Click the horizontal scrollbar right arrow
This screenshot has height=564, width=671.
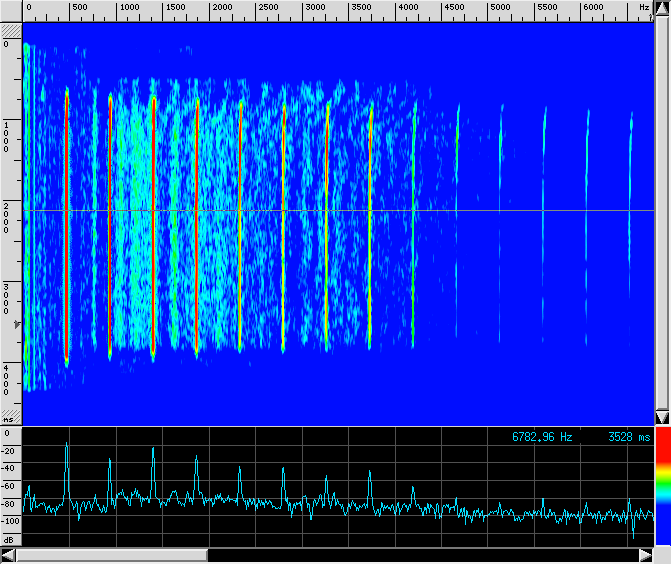click(x=644, y=554)
